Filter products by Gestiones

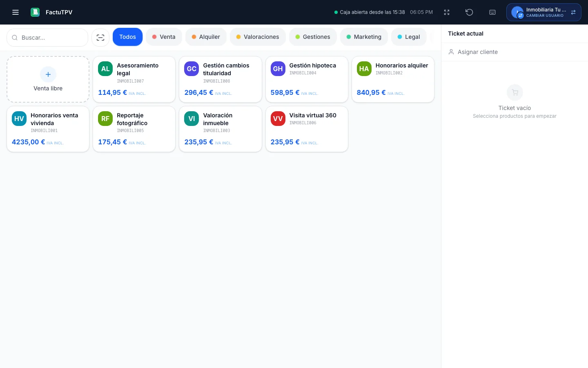pyautogui.click(x=313, y=37)
